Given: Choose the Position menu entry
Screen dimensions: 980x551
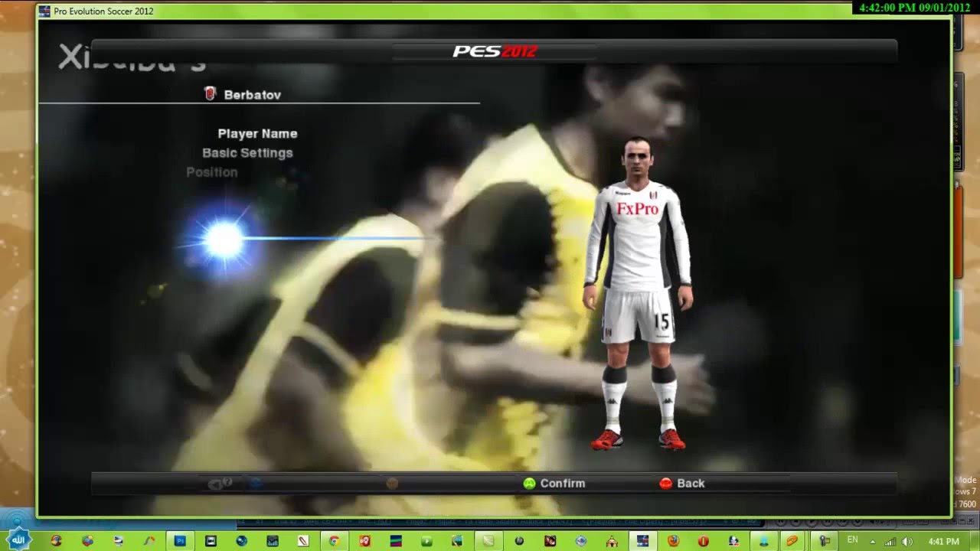Looking at the screenshot, I should pyautogui.click(x=212, y=172).
